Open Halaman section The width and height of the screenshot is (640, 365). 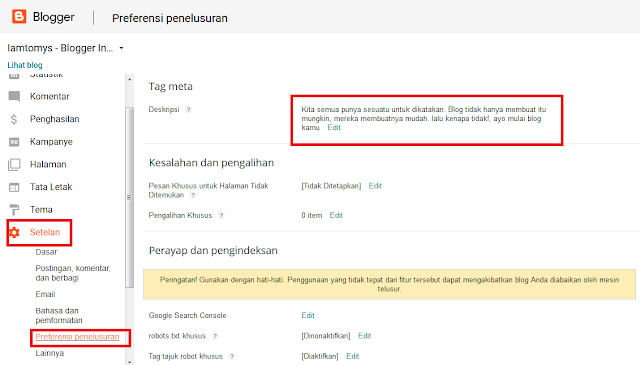coord(48,165)
